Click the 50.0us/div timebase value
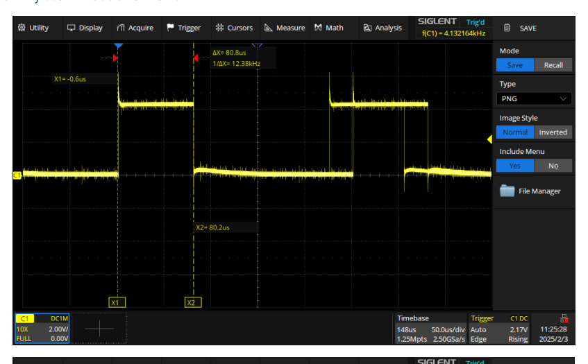The width and height of the screenshot is (588, 364). (448, 329)
